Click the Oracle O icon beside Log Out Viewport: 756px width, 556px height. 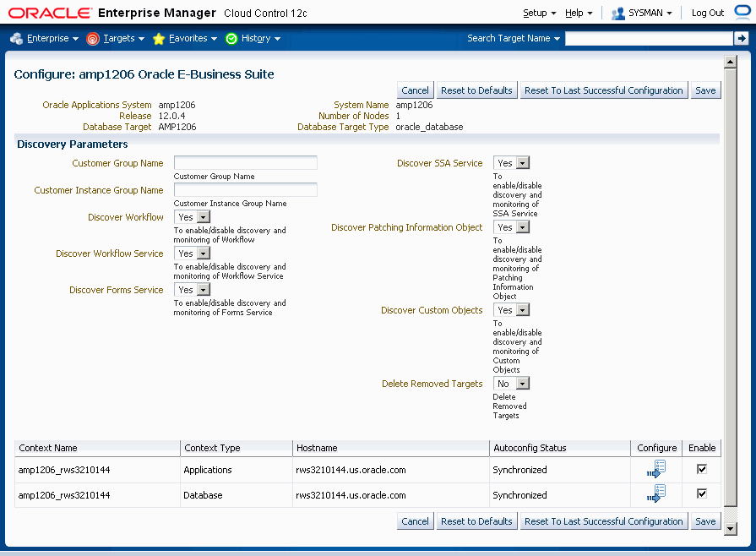pyautogui.click(x=743, y=12)
